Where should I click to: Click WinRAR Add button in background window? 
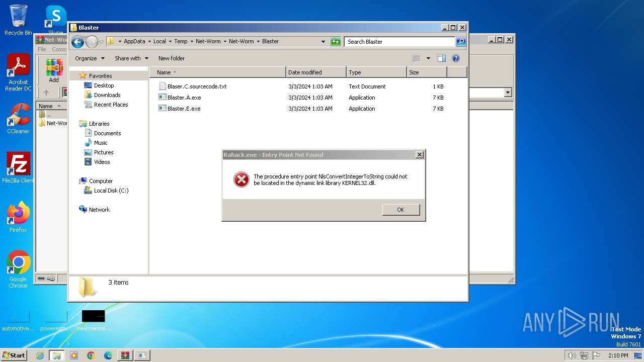[x=54, y=71]
